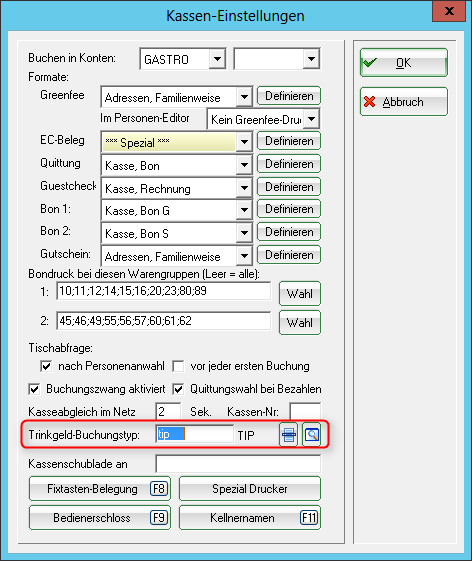
Task: Click Wahl for Warengruppen list 1
Action: click(x=300, y=294)
